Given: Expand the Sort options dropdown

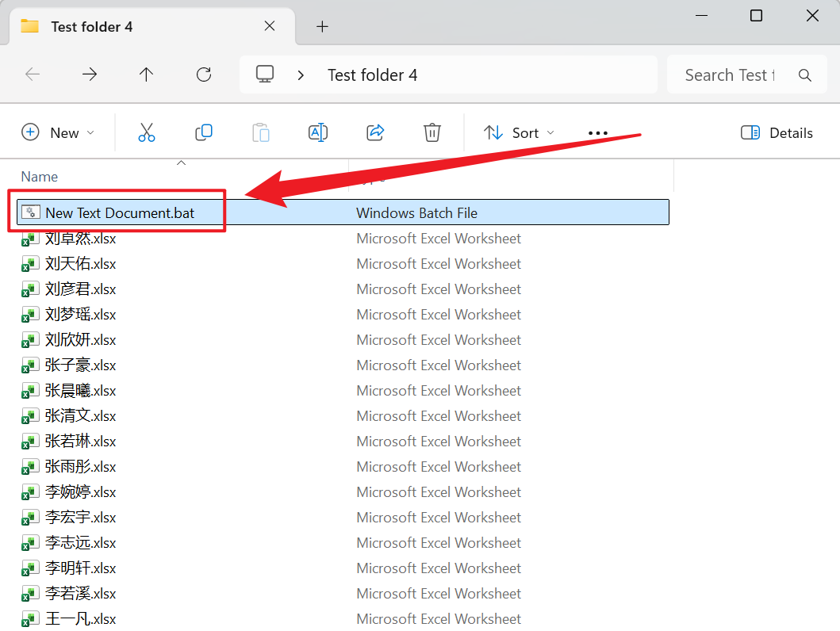Looking at the screenshot, I should point(520,132).
